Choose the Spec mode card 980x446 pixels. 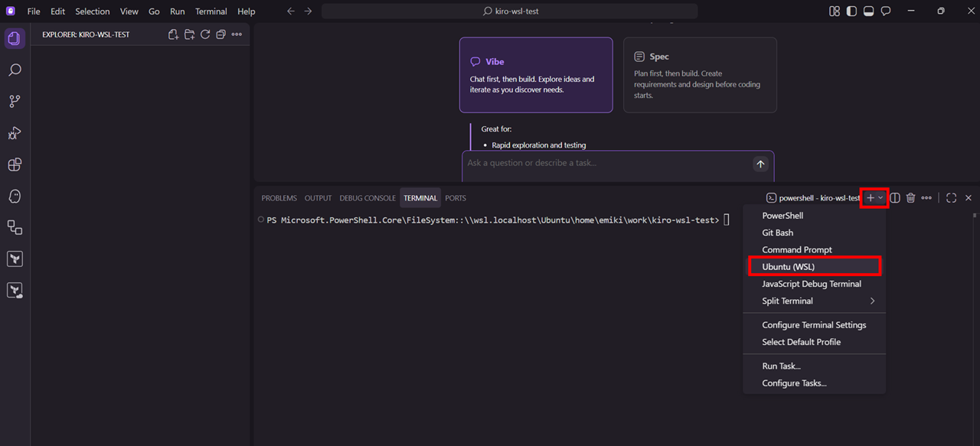pos(700,75)
